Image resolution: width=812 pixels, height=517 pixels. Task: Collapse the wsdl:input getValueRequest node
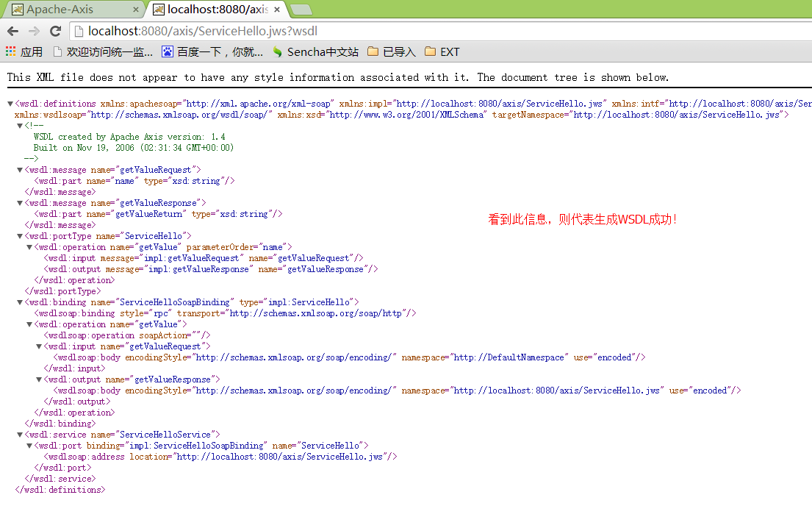click(x=39, y=346)
